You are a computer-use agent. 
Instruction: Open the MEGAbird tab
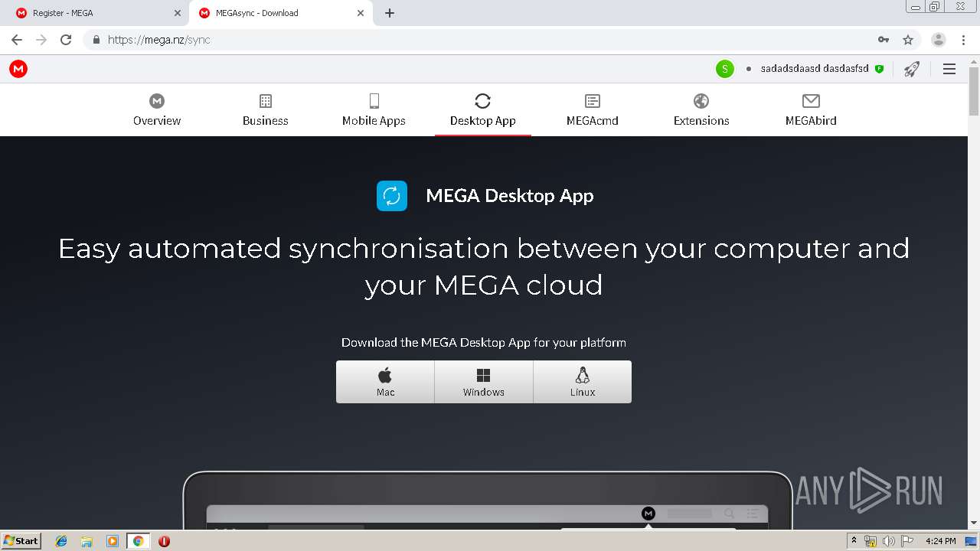click(811, 110)
